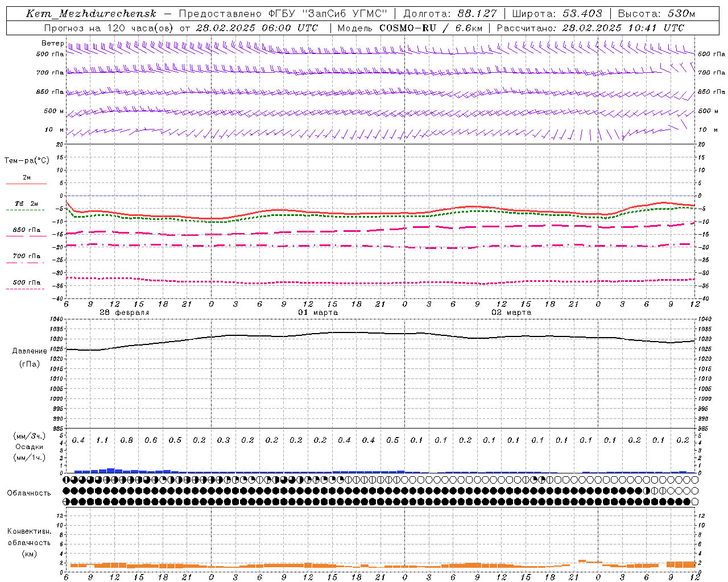Screen dimensions: 728x582
Task: Click the red solid line sample under 2м
Action: pyautogui.click(x=26, y=184)
